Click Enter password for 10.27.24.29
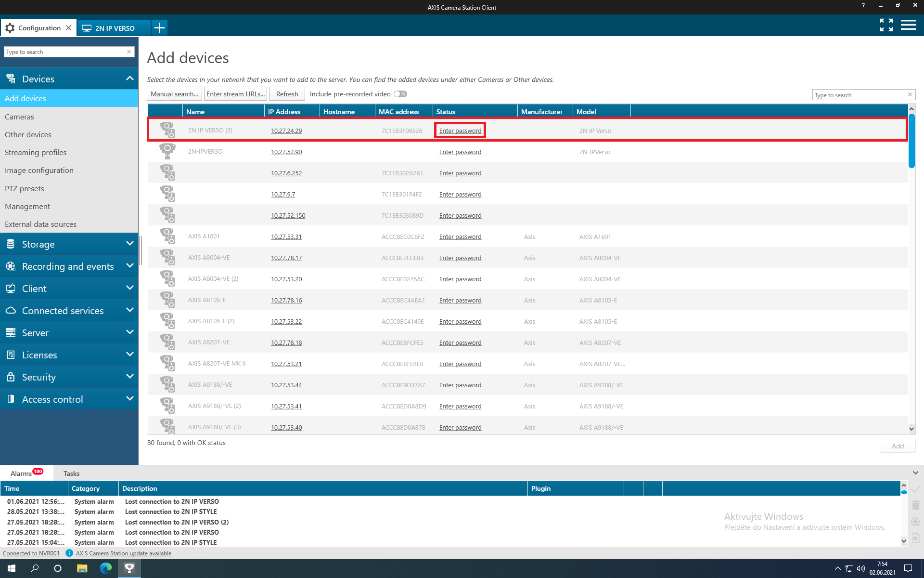This screenshot has height=578, width=924. (x=460, y=131)
